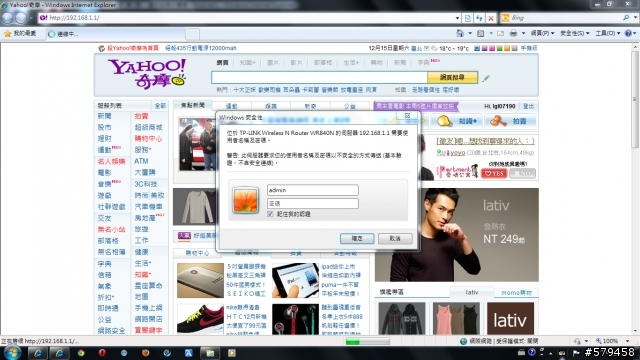Click the Read Mail envelope icon

(500, 33)
